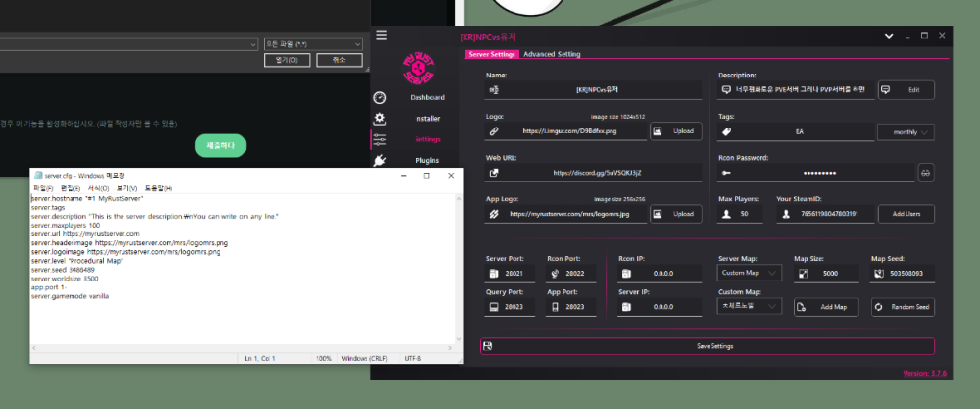The width and height of the screenshot is (980, 409).
Task: Click the Dashboard gauge icon
Action: pos(380,98)
